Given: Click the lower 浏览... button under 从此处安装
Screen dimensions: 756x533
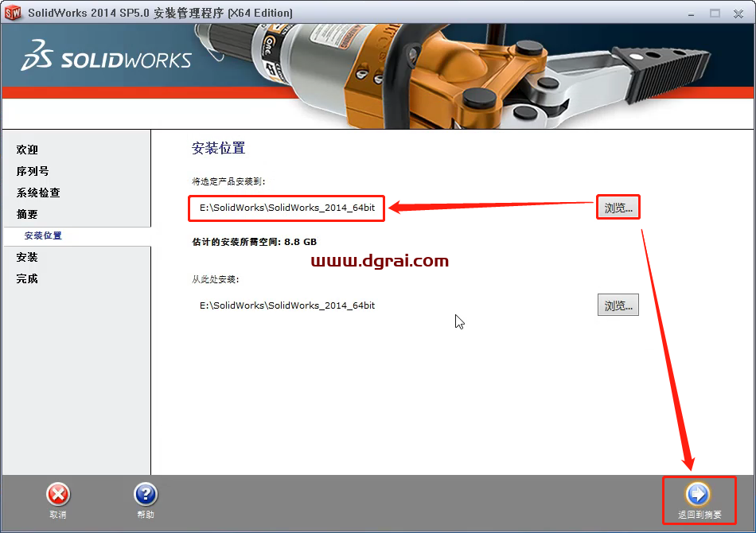Looking at the screenshot, I should click(x=618, y=305).
